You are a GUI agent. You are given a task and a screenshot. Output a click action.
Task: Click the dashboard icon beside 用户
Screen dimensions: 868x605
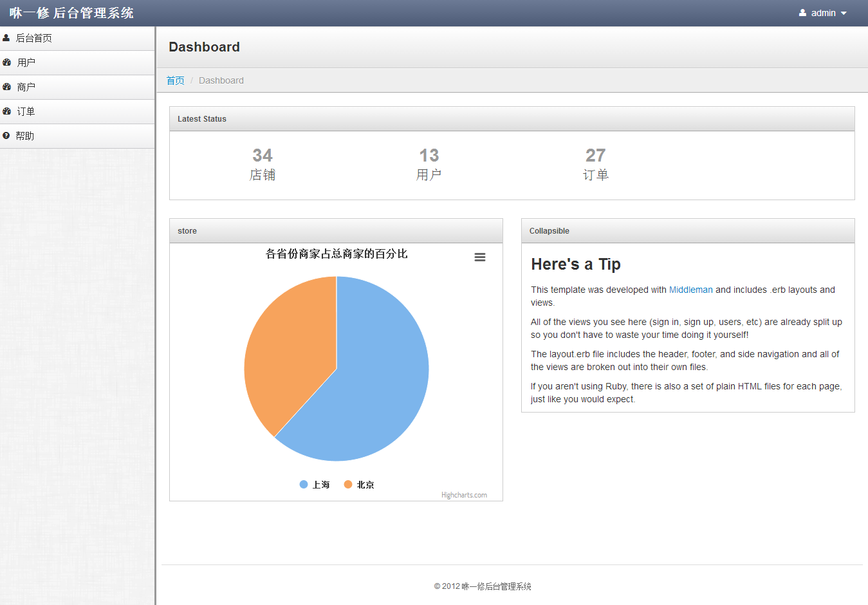6,62
